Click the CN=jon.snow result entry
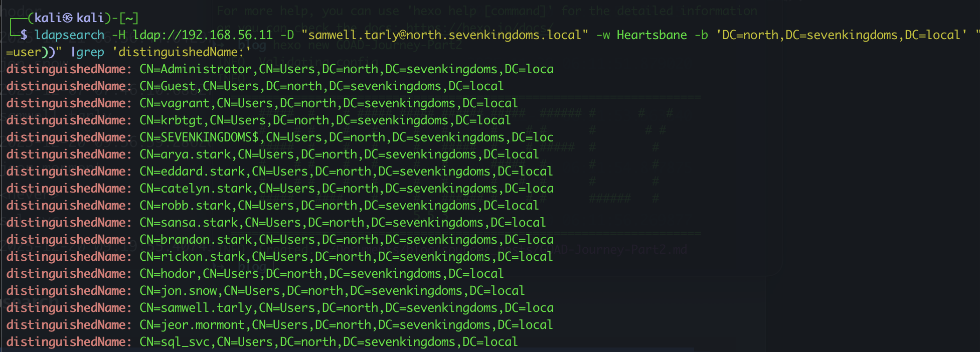Screen dimensions: 980x352 [178, 291]
